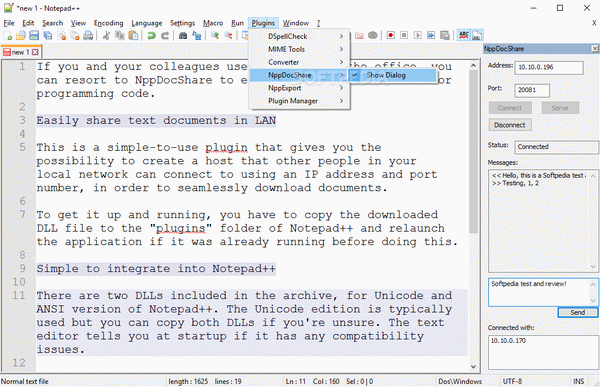
Task: Open the Search menu
Action: pyautogui.click(x=52, y=23)
